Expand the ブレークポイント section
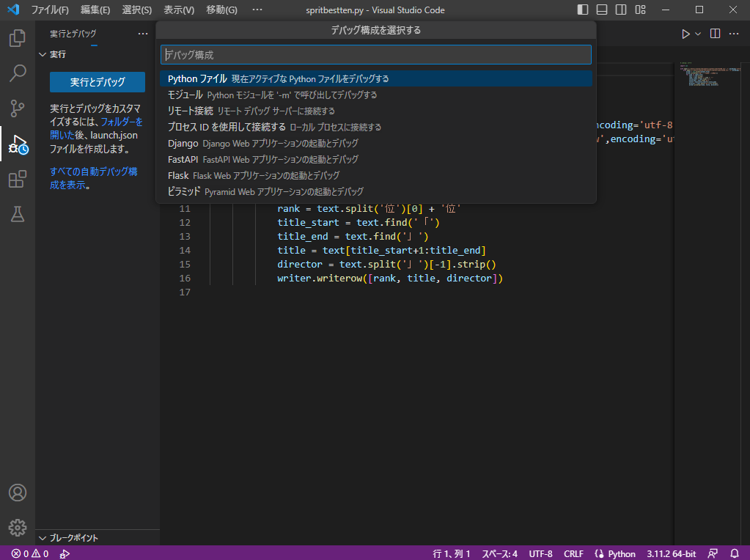Image resolution: width=750 pixels, height=560 pixels. click(98, 538)
